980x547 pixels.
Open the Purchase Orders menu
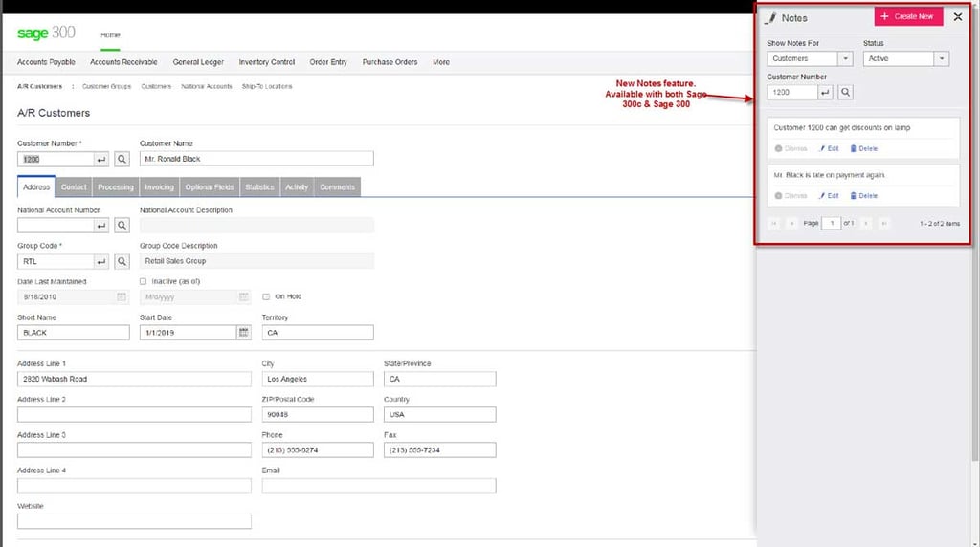pyautogui.click(x=390, y=62)
